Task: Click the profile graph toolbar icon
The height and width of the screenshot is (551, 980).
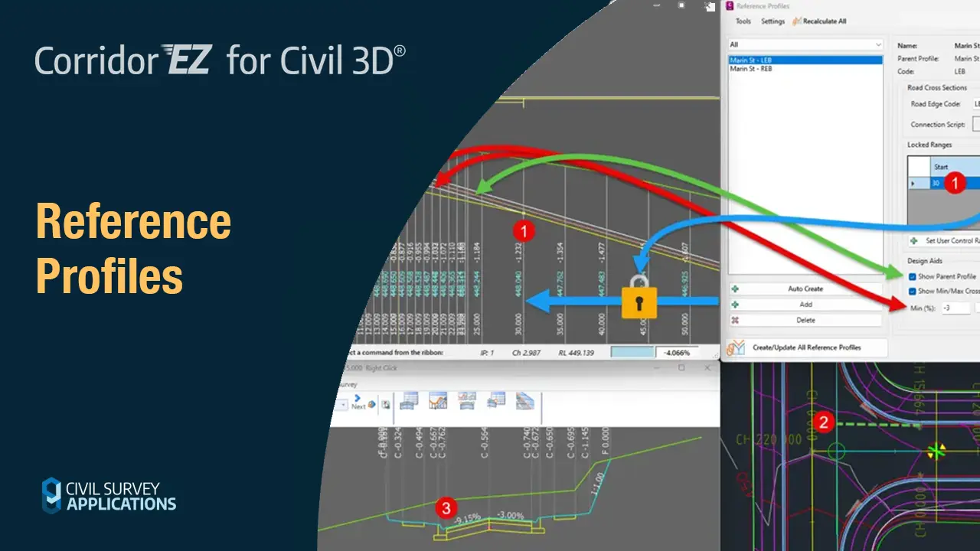Action: click(438, 400)
